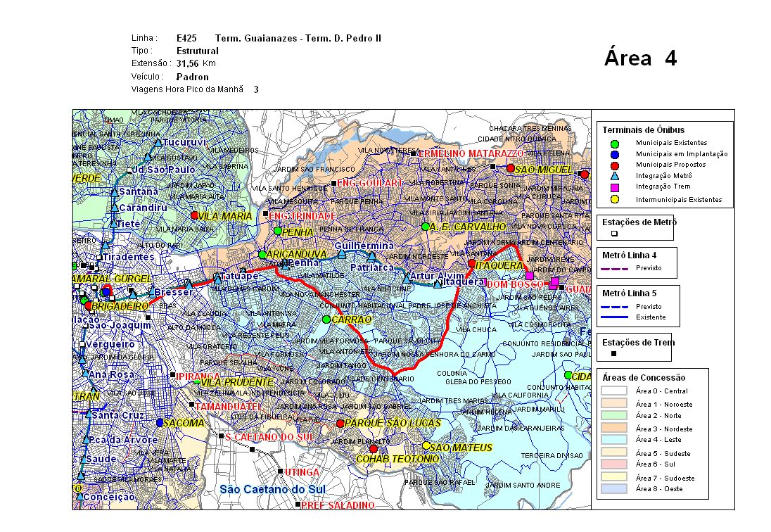Click the metro triangle marker at Guilhermina
This screenshot has height=532, width=771.
(342, 254)
